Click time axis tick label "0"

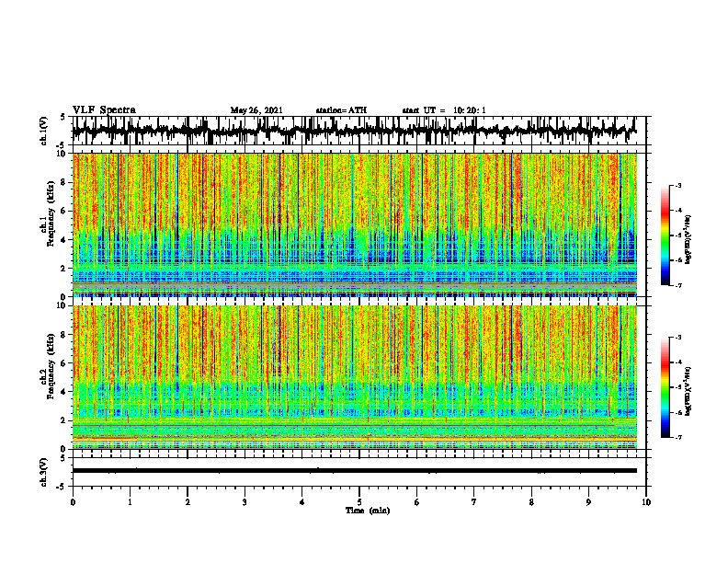click(x=73, y=502)
